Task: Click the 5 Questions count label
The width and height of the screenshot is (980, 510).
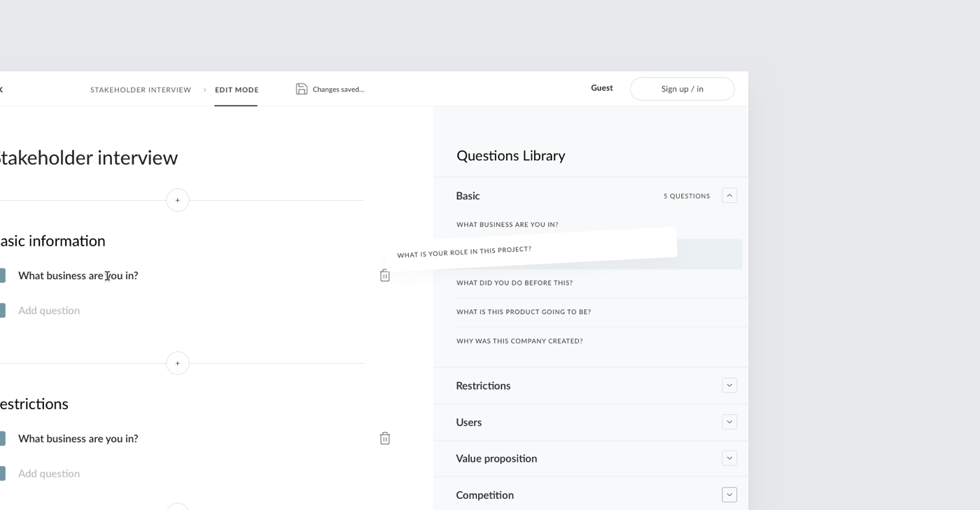Action: pos(687,196)
